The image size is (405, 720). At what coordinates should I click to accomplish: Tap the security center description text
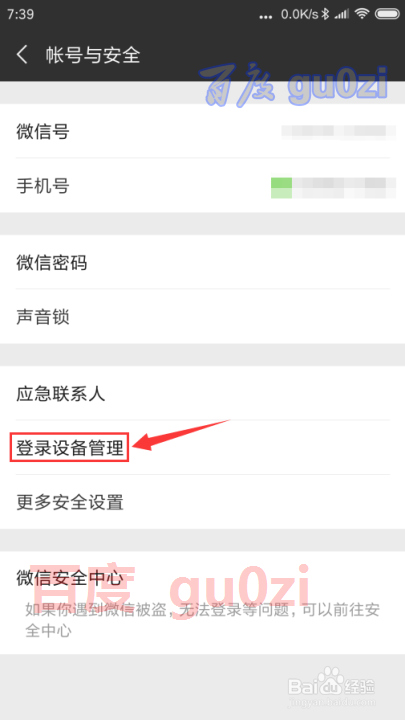(x=202, y=620)
